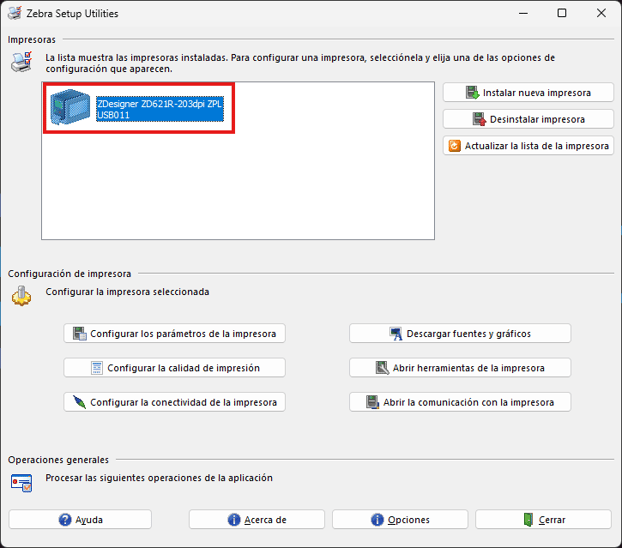This screenshot has width=622, height=548.
Task: Refresh with Actualizar la lista de la impresora
Action: click(528, 146)
